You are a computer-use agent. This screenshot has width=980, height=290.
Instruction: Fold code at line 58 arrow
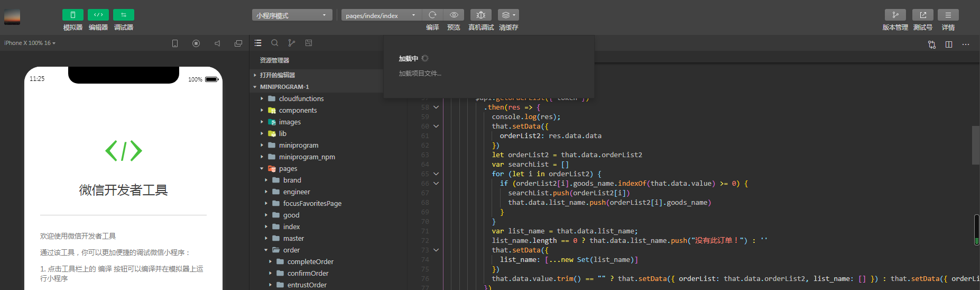tap(436, 107)
